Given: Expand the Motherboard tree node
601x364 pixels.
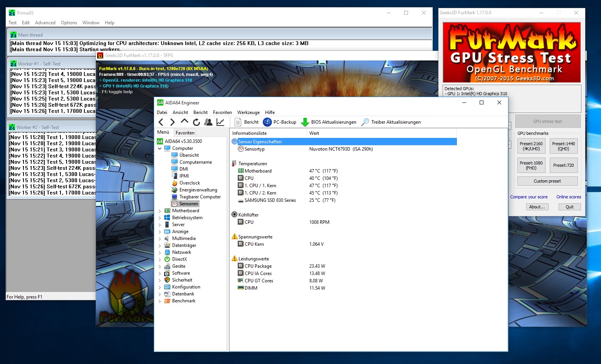Looking at the screenshot, I should [160, 211].
